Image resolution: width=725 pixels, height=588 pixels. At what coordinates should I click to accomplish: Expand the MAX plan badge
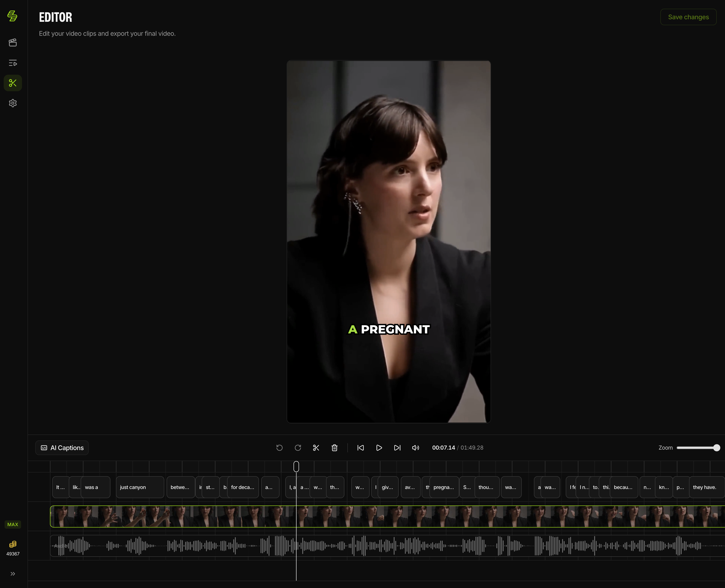click(13, 524)
